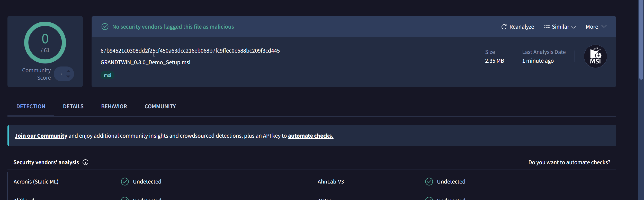This screenshot has height=200, width=644.
Task: Click the 2.35 MB size value
Action: pyautogui.click(x=494, y=61)
